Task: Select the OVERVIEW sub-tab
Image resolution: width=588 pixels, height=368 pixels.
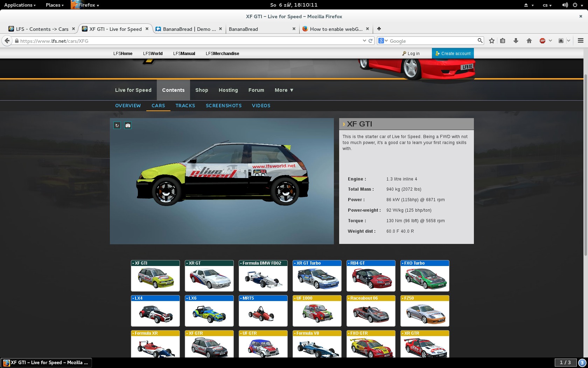Action: (128, 105)
